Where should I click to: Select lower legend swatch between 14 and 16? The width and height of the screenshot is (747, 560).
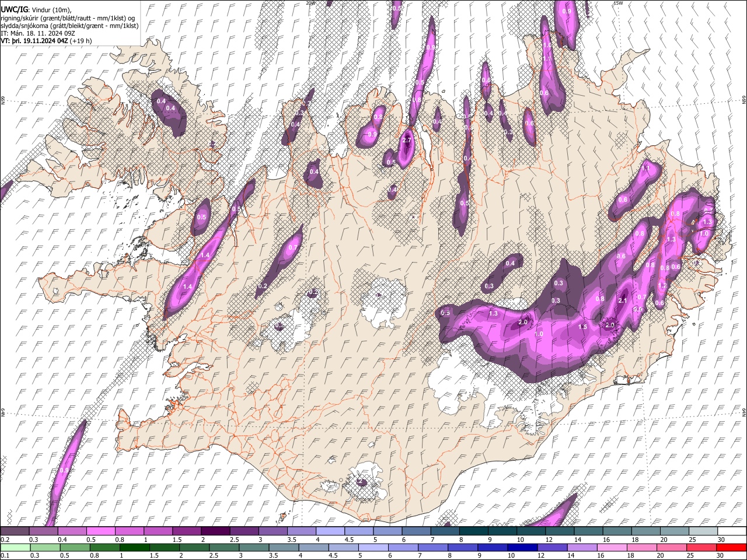click(581, 547)
